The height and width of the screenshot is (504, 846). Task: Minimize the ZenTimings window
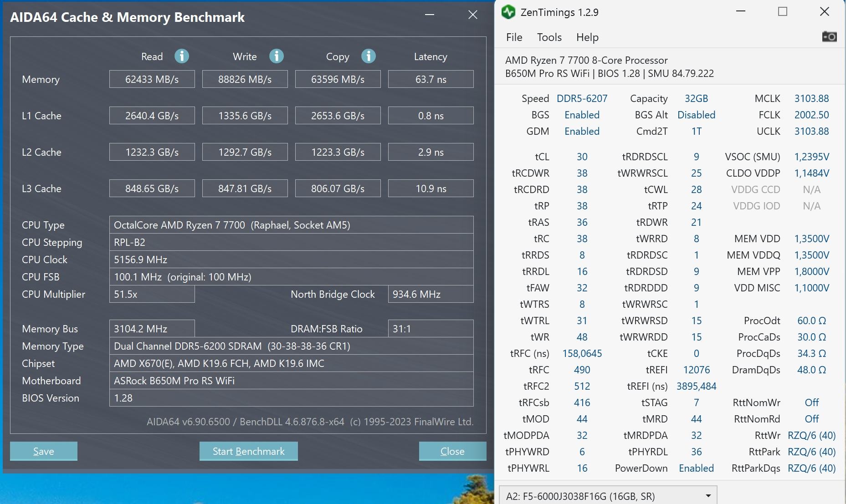coord(741,12)
